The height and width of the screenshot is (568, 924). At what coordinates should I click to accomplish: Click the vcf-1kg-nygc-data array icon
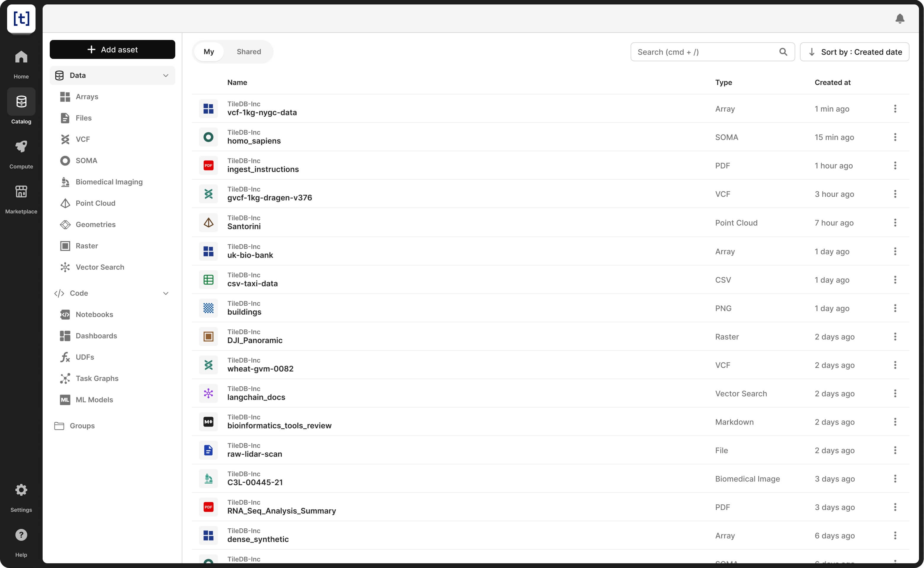coord(208,109)
